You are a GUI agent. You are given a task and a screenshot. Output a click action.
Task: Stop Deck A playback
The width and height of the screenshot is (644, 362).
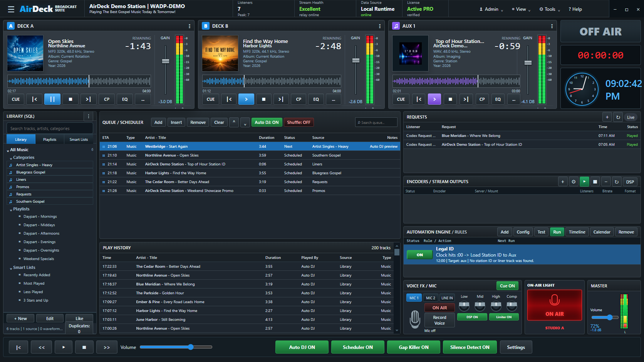coord(70,99)
